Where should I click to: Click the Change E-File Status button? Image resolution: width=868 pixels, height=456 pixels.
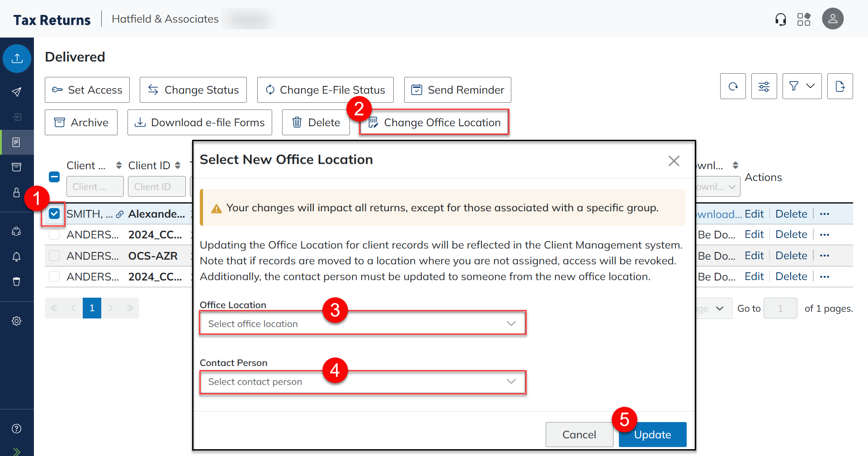click(325, 90)
